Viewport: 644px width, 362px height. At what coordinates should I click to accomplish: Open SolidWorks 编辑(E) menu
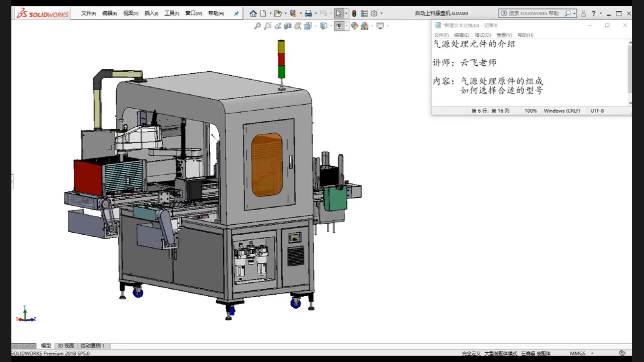click(x=110, y=13)
